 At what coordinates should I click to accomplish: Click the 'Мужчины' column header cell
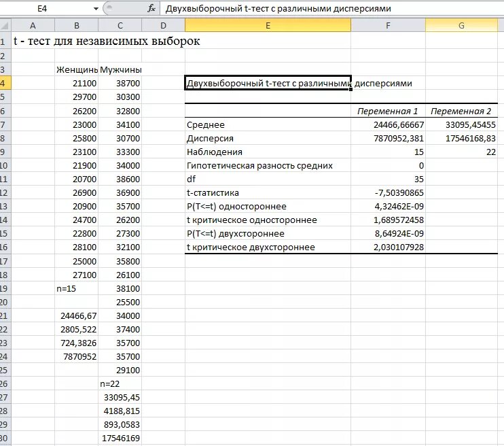tap(120, 69)
